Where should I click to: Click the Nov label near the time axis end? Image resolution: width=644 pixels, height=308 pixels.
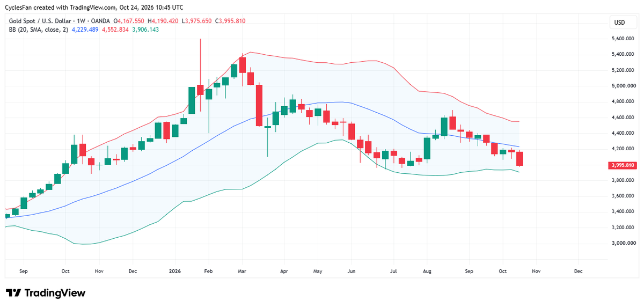coord(536,272)
